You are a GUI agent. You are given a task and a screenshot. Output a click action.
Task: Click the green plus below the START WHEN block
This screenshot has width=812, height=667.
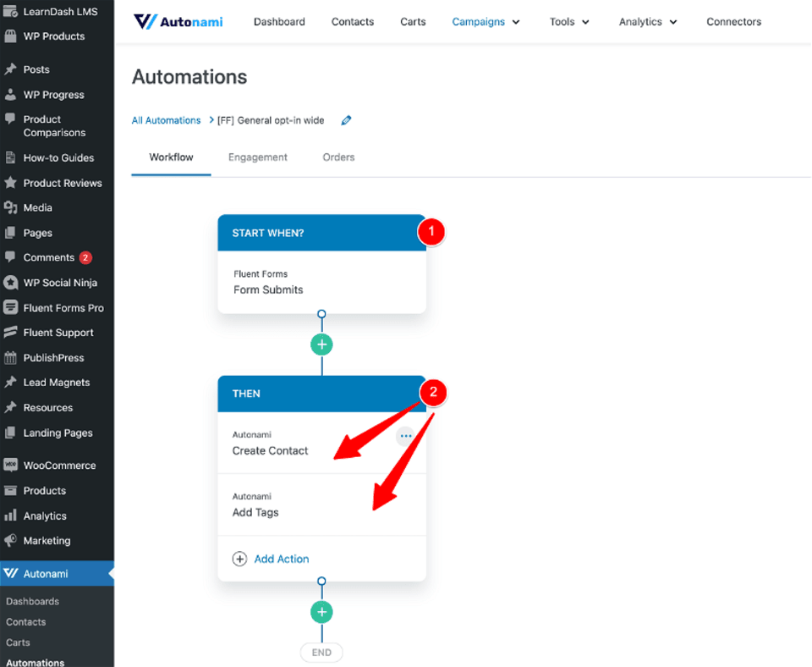point(321,345)
